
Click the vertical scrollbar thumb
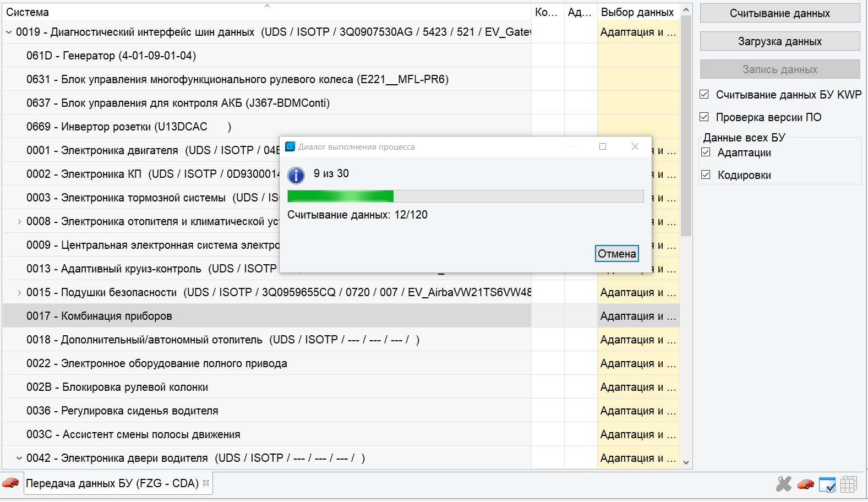pos(686,125)
